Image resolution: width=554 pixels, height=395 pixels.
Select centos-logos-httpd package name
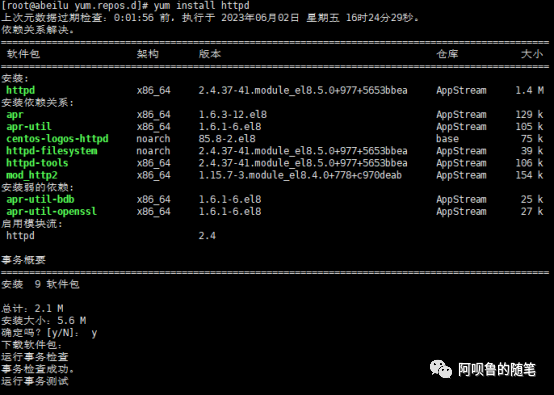(x=57, y=138)
